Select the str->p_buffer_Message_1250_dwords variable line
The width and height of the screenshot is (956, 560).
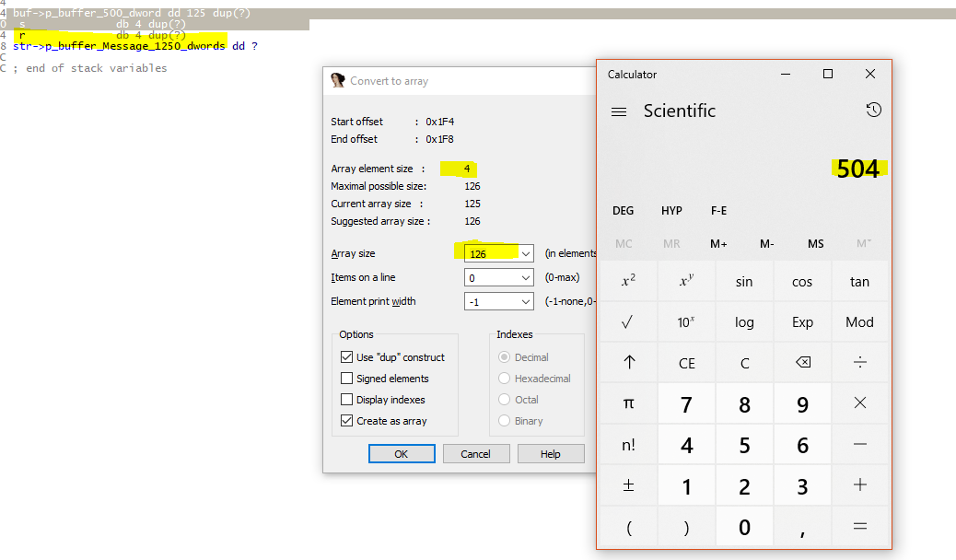click(x=120, y=46)
